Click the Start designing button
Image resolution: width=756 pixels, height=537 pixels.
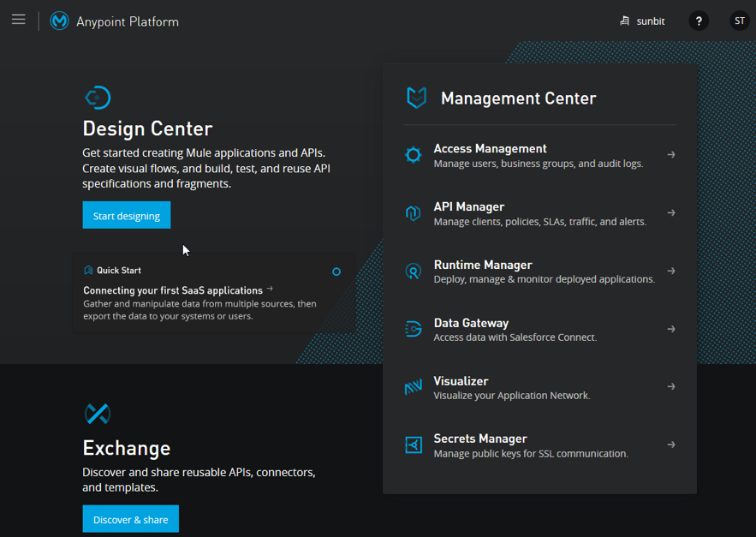127,215
